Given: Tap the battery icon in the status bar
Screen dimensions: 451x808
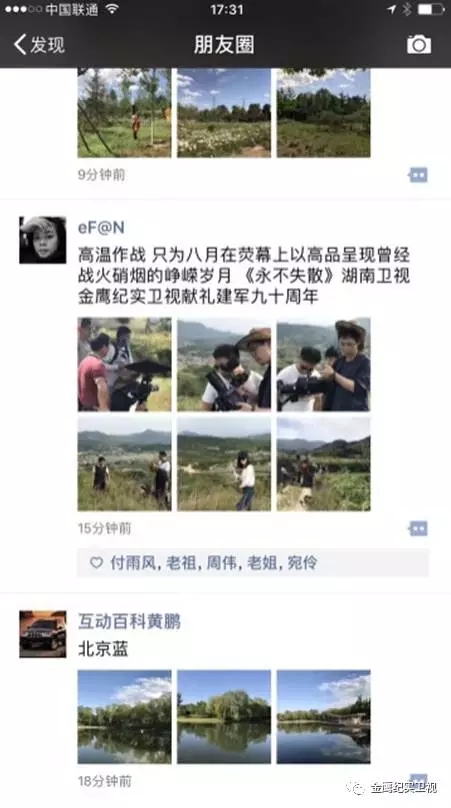Looking at the screenshot, I should [430, 9].
